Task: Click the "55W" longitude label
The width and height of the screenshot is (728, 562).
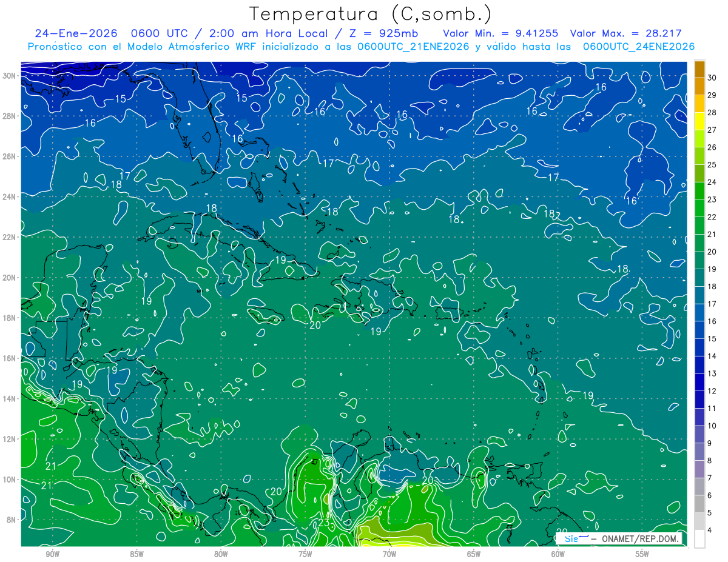Action: [642, 554]
